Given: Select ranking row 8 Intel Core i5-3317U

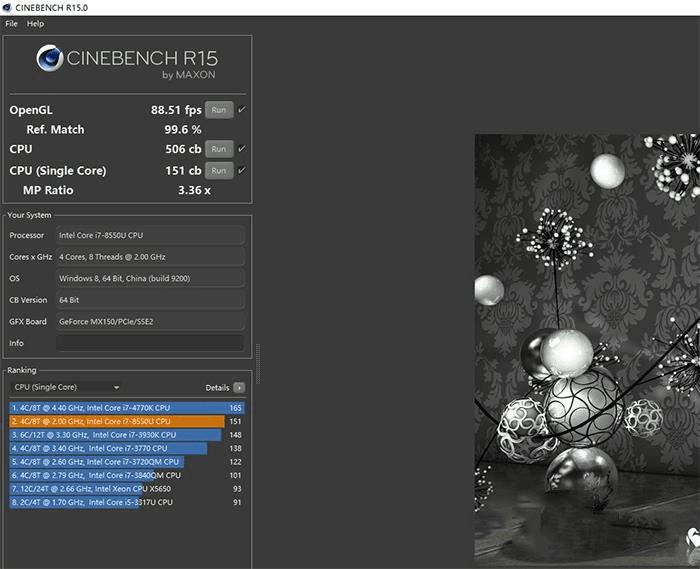Looking at the screenshot, I should click(127, 502).
